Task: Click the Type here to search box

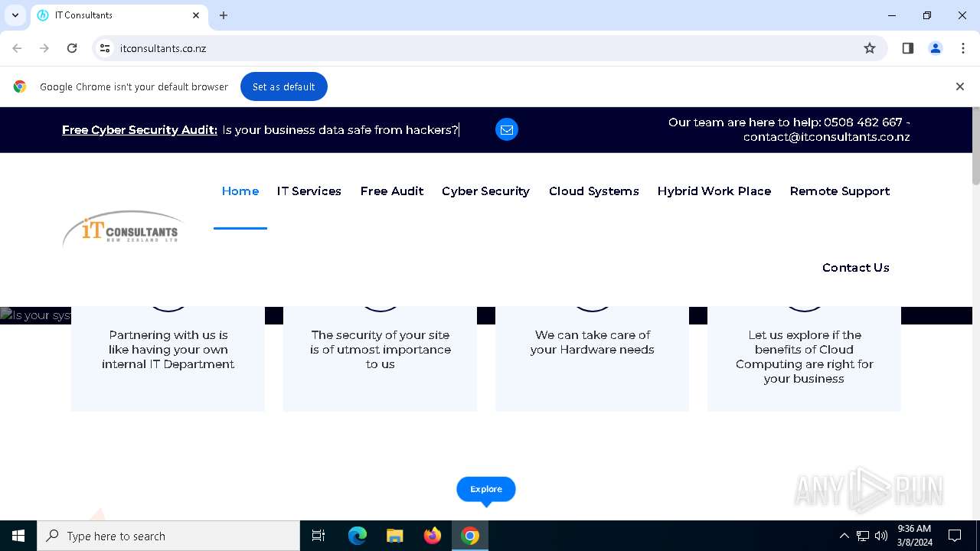Action: (x=168, y=536)
